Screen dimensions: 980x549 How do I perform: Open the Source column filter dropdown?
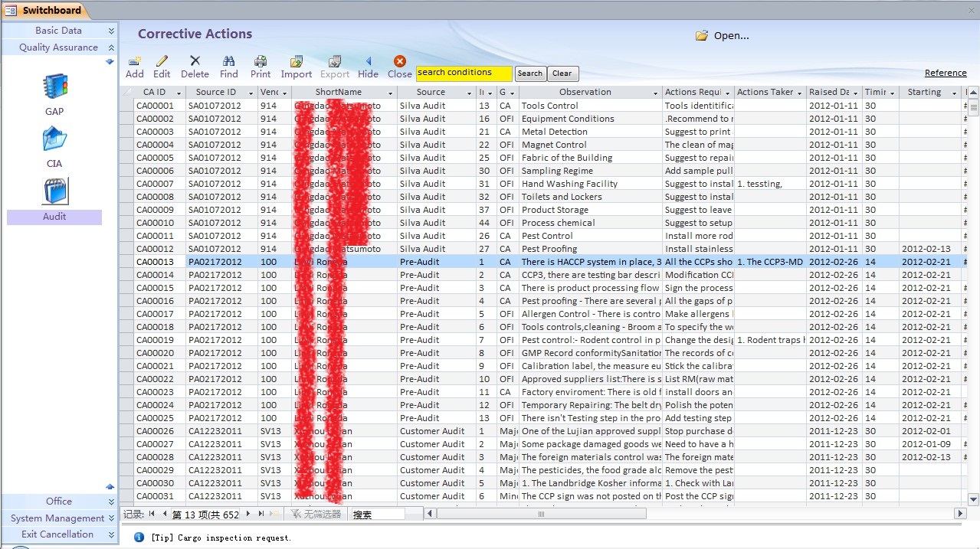[469, 93]
